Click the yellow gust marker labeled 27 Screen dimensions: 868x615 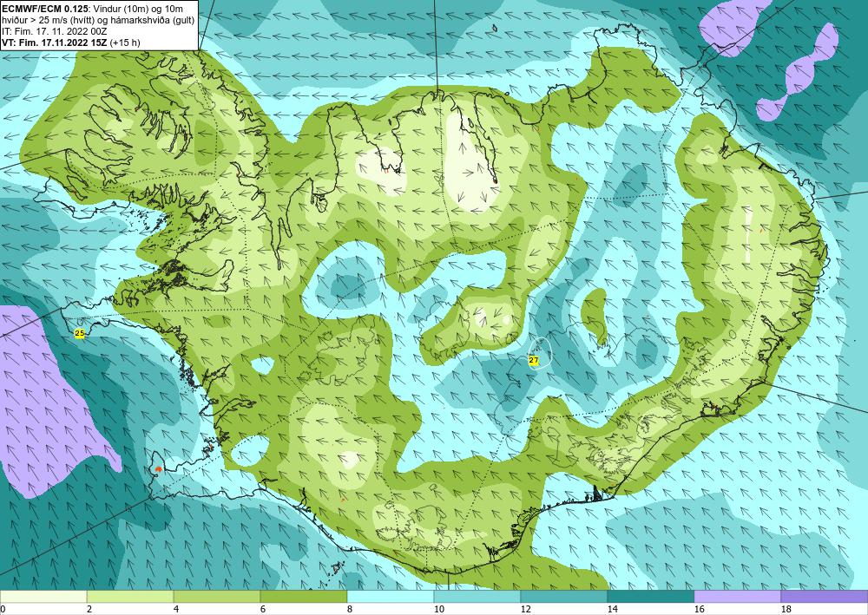click(x=534, y=360)
